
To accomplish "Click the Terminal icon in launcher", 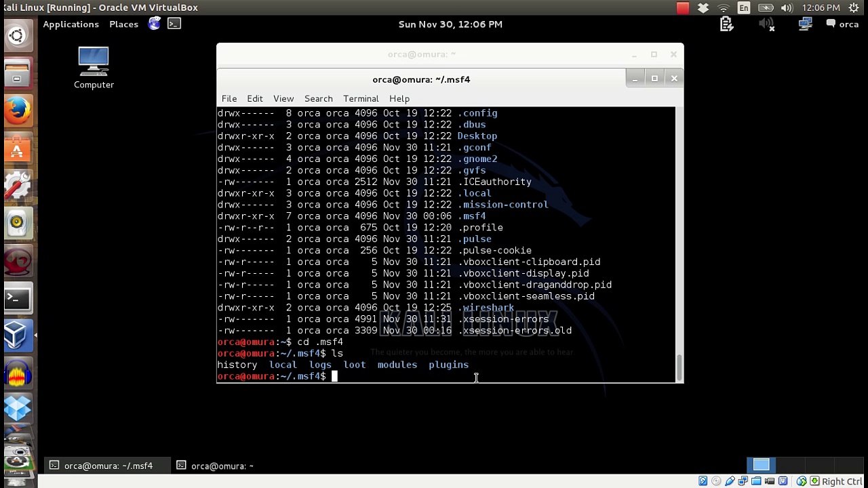I will (17, 298).
